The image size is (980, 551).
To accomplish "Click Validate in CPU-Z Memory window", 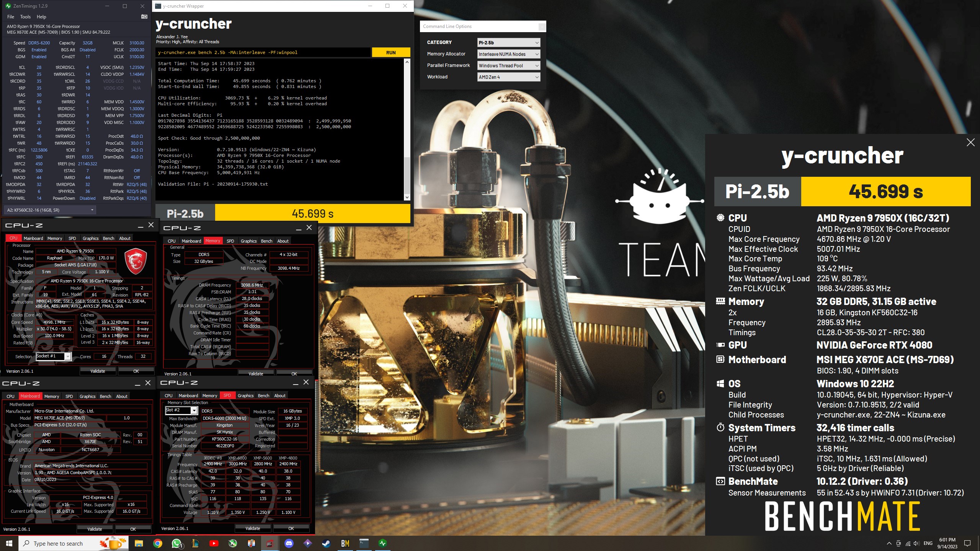I will (x=256, y=373).
